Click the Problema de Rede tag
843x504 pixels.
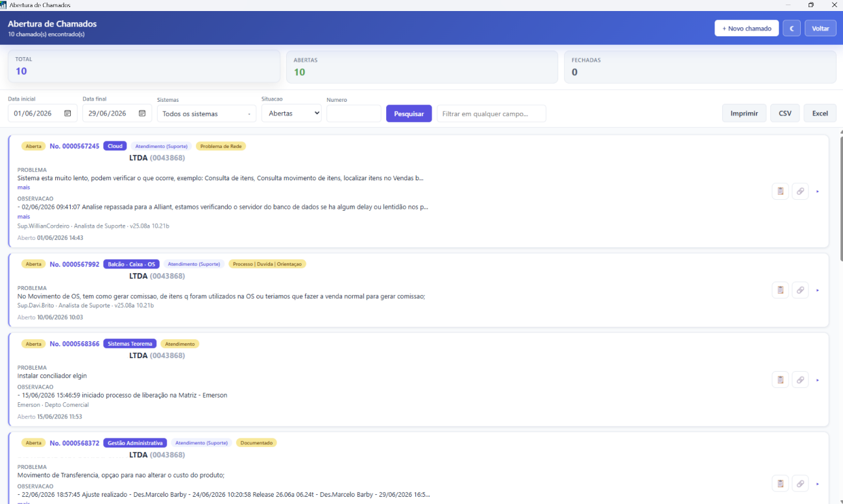[x=221, y=146]
